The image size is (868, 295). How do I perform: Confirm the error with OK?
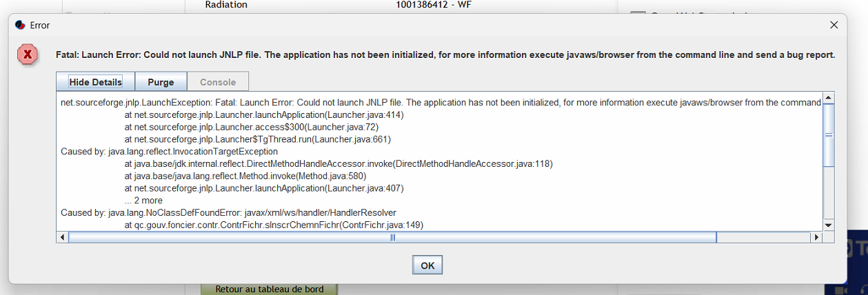point(427,265)
